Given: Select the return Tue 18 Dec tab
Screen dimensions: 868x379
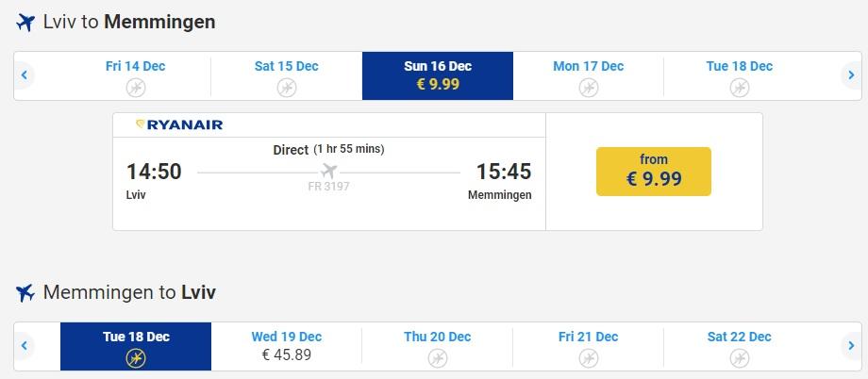Looking at the screenshot, I should coord(136,346).
